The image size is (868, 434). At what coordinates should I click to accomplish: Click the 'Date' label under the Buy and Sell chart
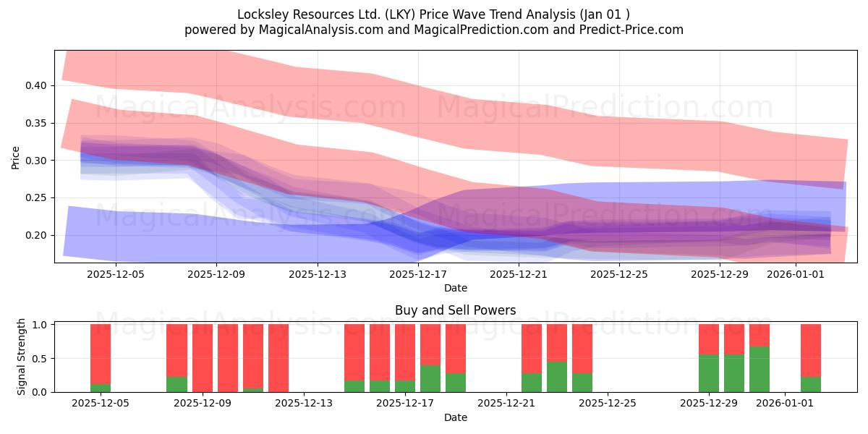tap(456, 417)
